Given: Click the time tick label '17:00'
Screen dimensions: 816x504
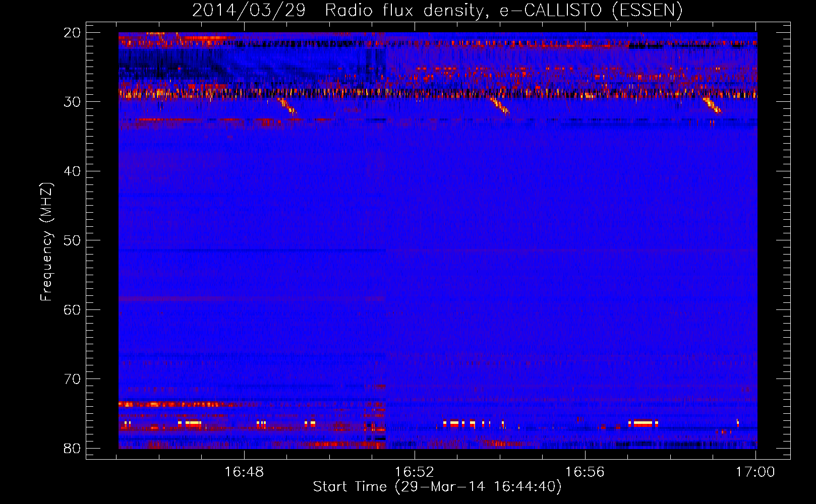Looking at the screenshot, I should coord(755,472).
